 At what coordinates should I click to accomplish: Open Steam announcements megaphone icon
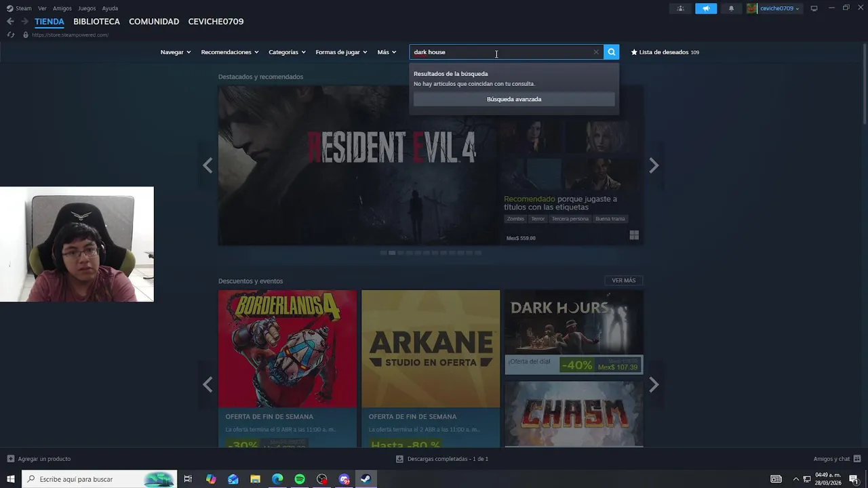[x=706, y=8]
